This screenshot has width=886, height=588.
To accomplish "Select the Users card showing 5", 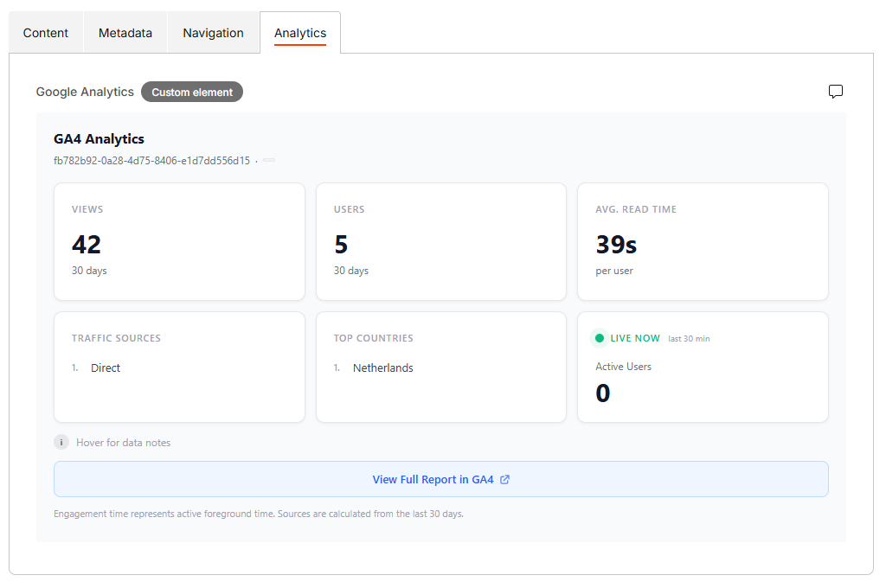I will 440,241.
